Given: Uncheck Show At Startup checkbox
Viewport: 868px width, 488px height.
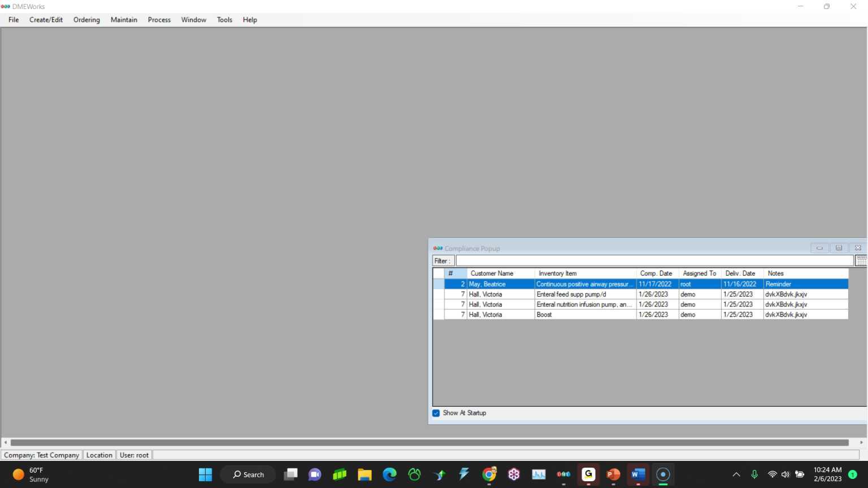Looking at the screenshot, I should [x=436, y=413].
